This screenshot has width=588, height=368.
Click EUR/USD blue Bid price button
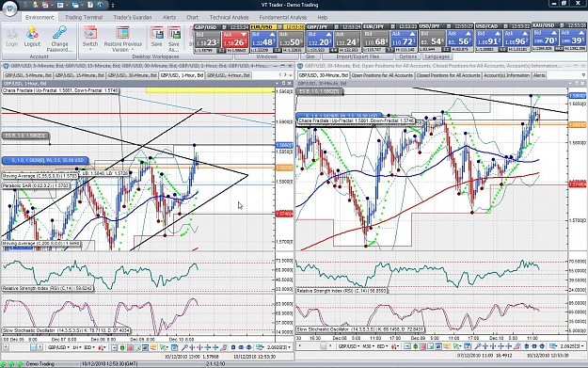pos(263,39)
